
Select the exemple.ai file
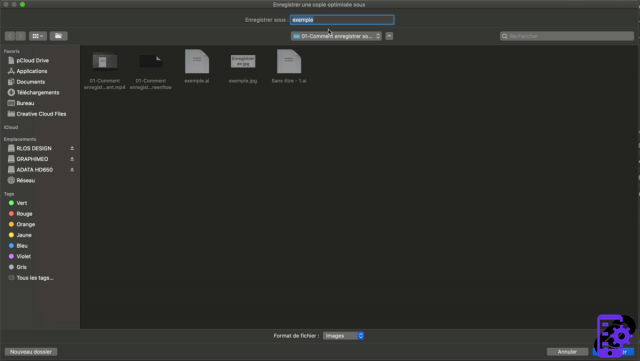(197, 67)
